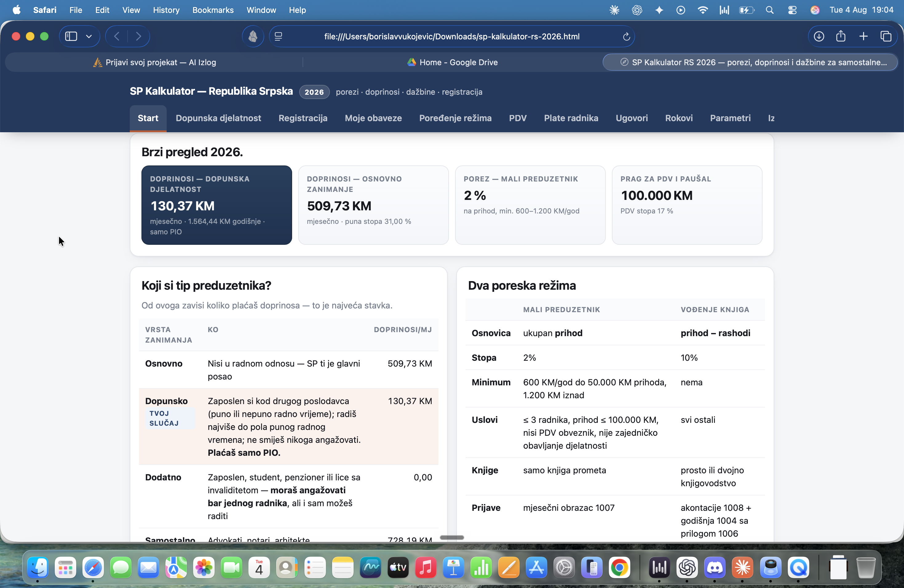This screenshot has width=904, height=588.
Task: Open Maps from the Dock
Action: point(176,567)
